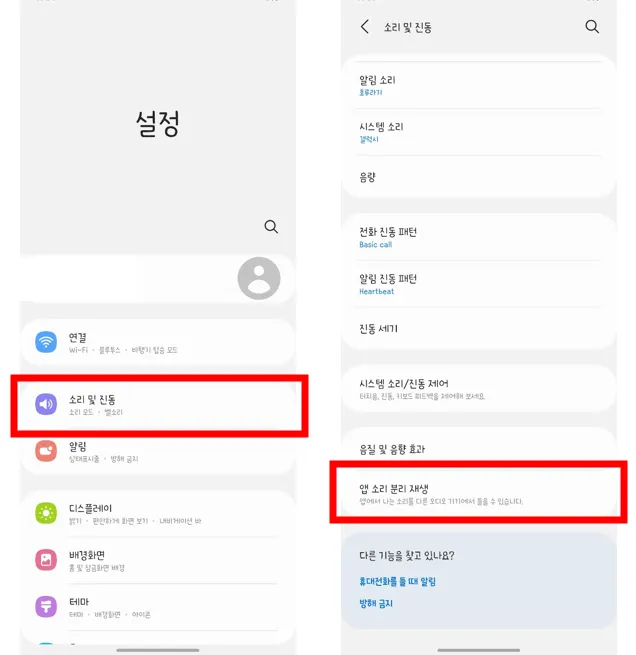Tap the search icon on 설정 screen
This screenshot has width=636, height=655.
(271, 226)
